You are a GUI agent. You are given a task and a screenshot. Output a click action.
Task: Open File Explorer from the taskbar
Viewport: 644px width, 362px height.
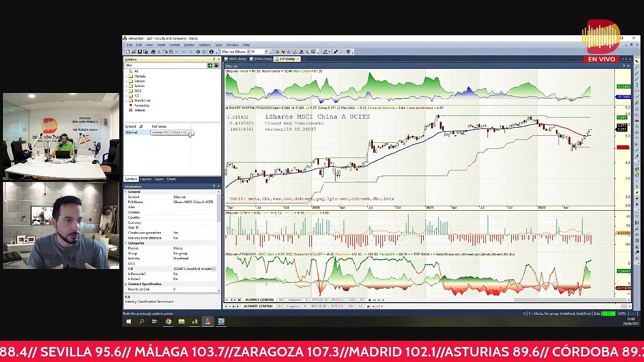pyautogui.click(x=181, y=321)
